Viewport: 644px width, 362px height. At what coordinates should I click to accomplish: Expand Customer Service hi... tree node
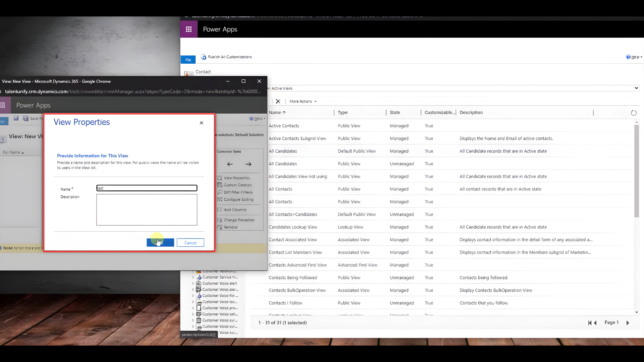[x=193, y=278]
